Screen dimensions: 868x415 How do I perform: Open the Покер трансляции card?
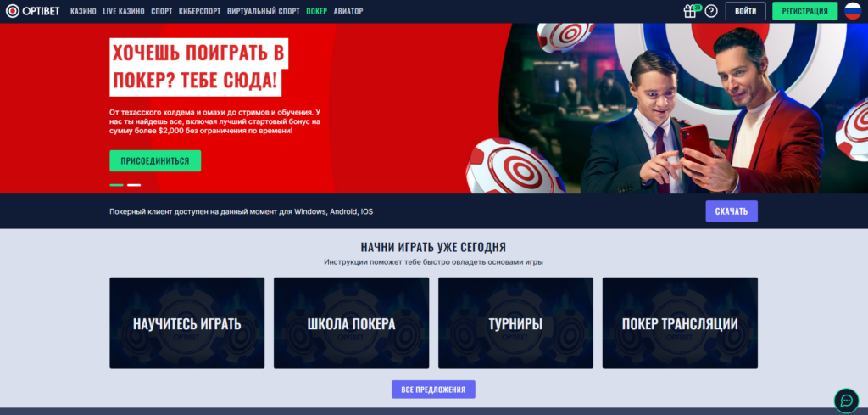(x=680, y=323)
